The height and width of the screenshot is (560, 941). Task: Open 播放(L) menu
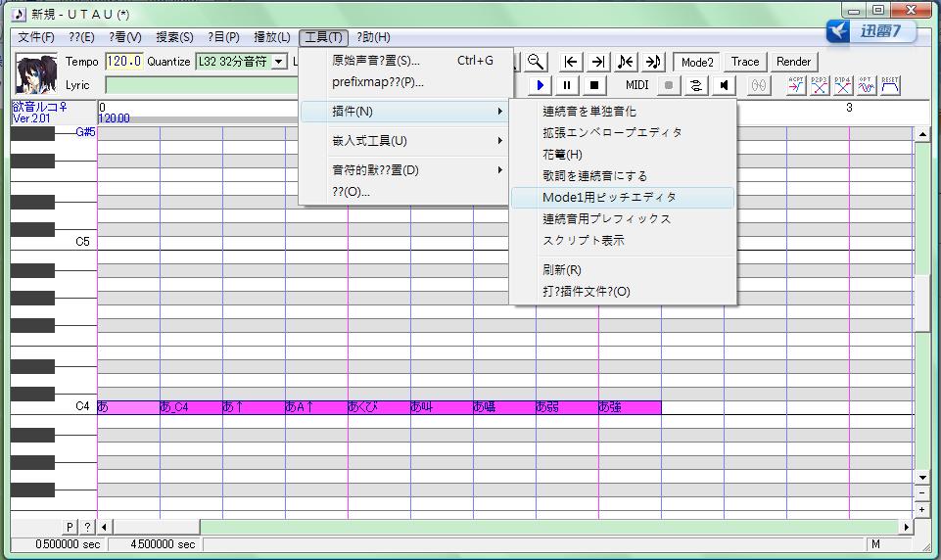click(272, 37)
